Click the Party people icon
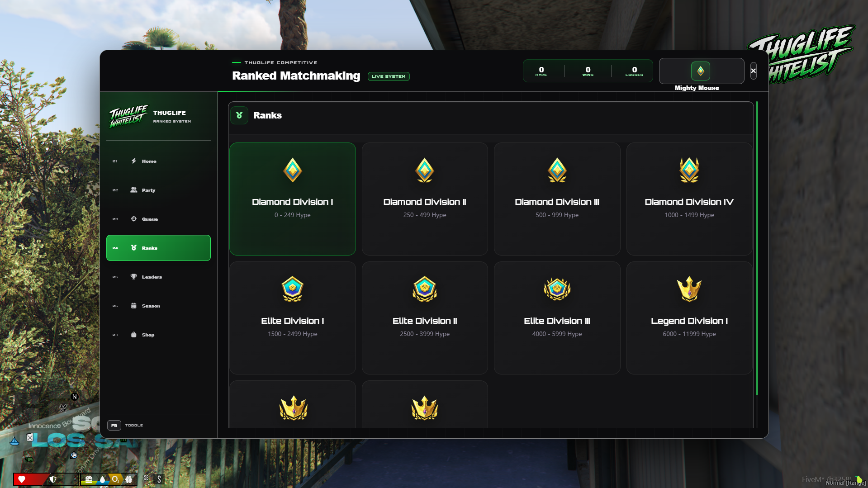 133,190
